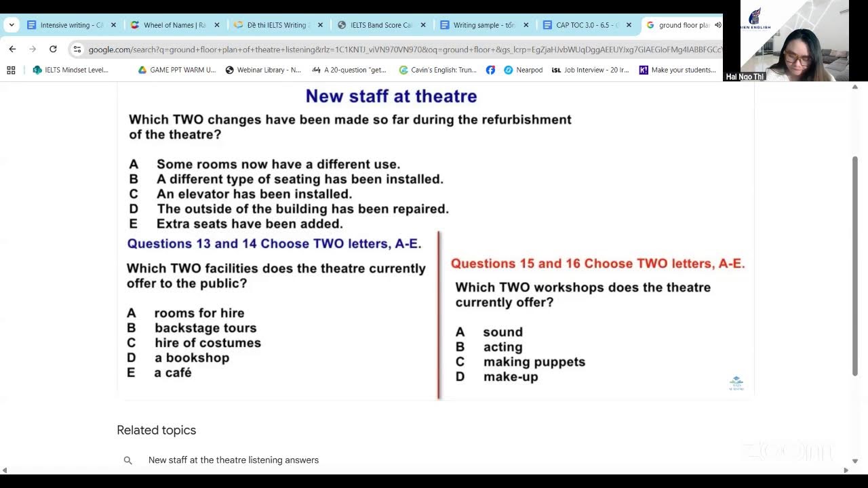Click the 'New staff at theatre' title text
Screen dimensions: 868x488
coord(391,96)
